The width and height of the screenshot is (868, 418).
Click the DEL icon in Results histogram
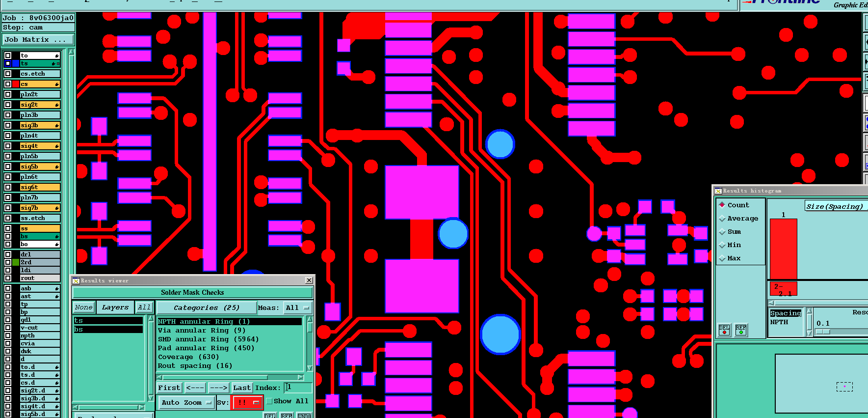(x=724, y=330)
